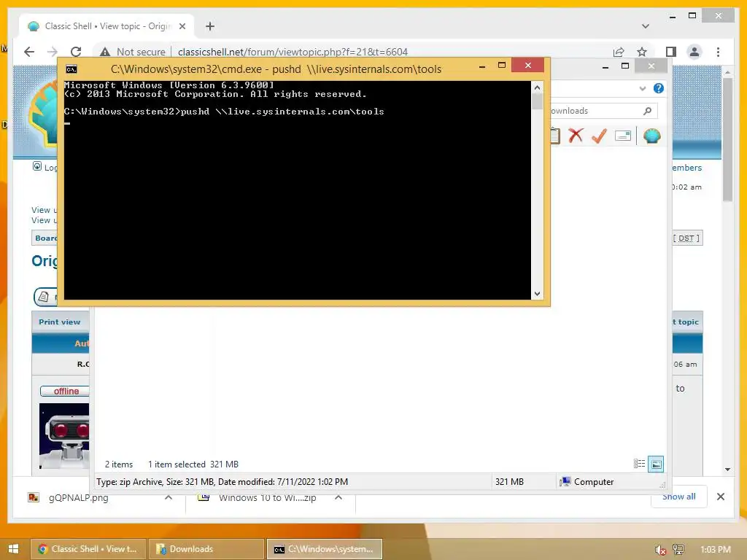Open Chrome tab search chevron
Viewport: 747px width, 560px height.
[645, 26]
